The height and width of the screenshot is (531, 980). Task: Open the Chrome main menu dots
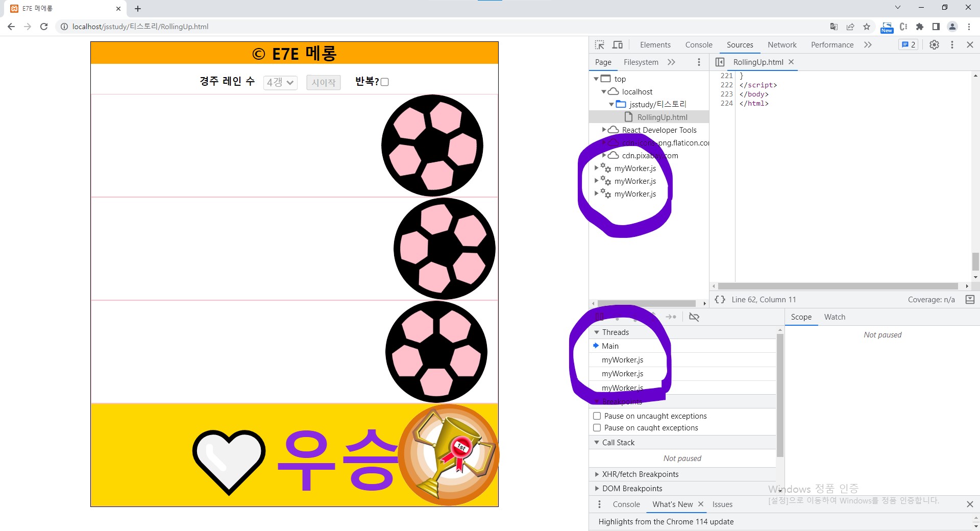[x=969, y=27]
